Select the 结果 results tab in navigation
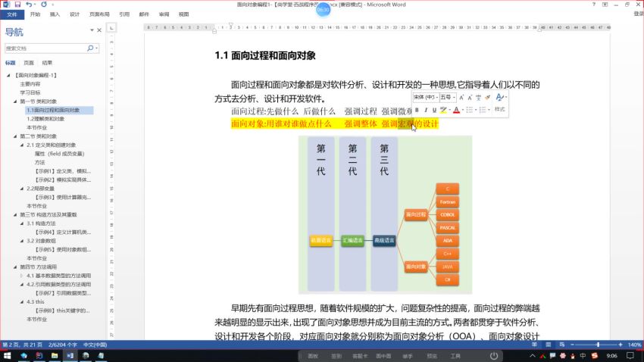Viewport: 644px width, 362px height. [x=47, y=63]
